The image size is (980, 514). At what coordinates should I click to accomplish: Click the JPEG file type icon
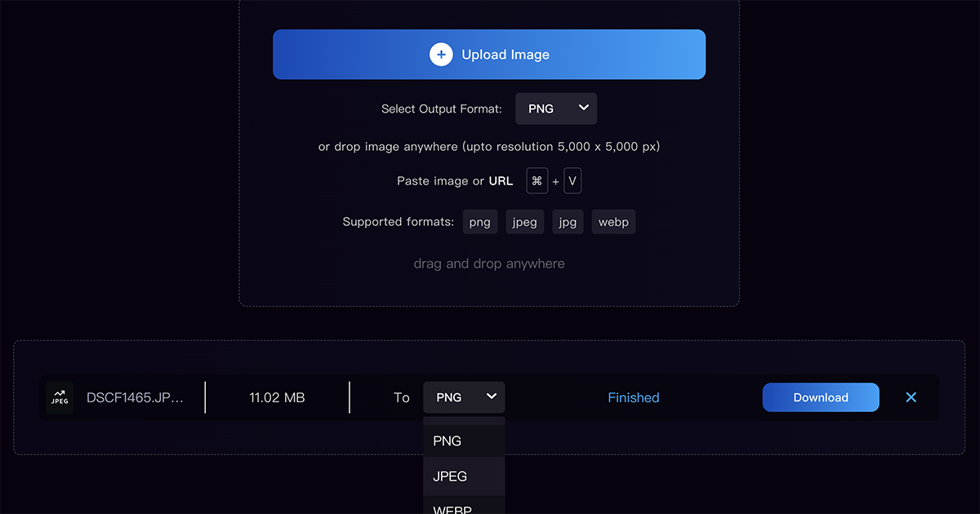click(x=60, y=397)
